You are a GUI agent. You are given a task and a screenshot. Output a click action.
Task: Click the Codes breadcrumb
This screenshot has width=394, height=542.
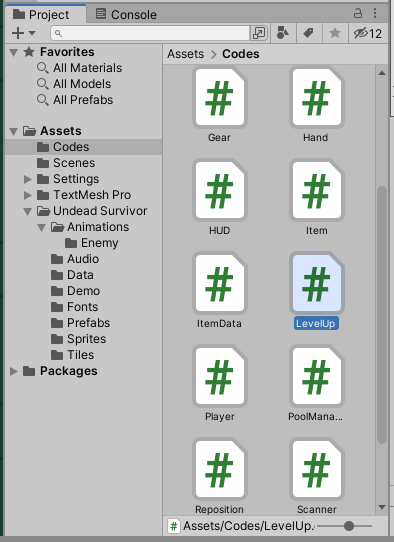241,54
